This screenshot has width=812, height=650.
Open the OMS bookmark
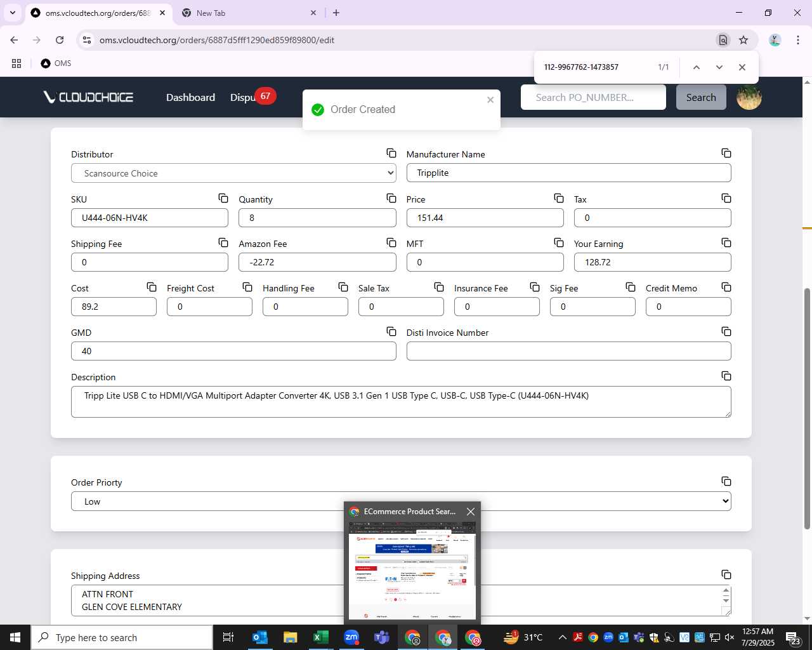(56, 63)
